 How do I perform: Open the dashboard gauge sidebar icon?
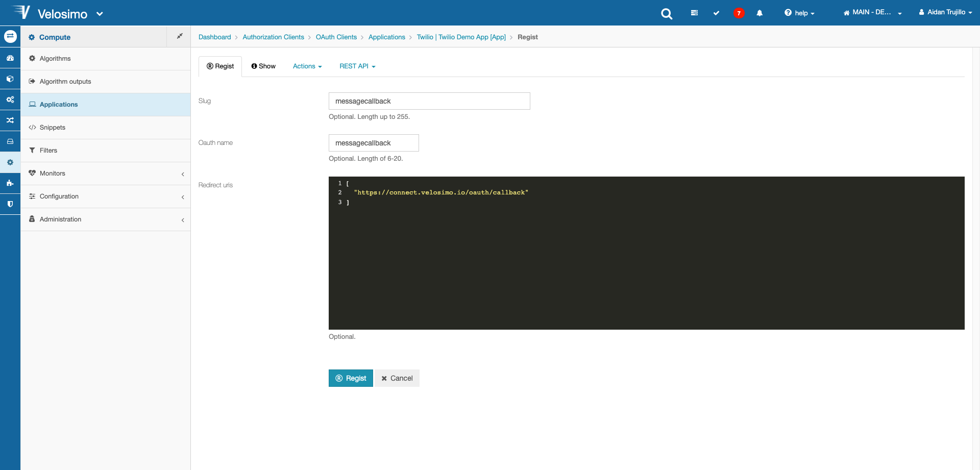coord(10,58)
